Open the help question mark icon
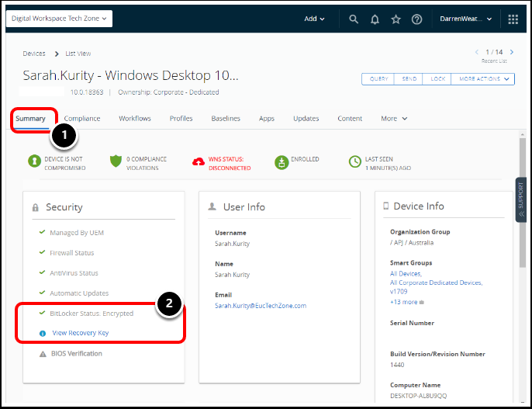This screenshot has height=409, width=532. coord(416,19)
